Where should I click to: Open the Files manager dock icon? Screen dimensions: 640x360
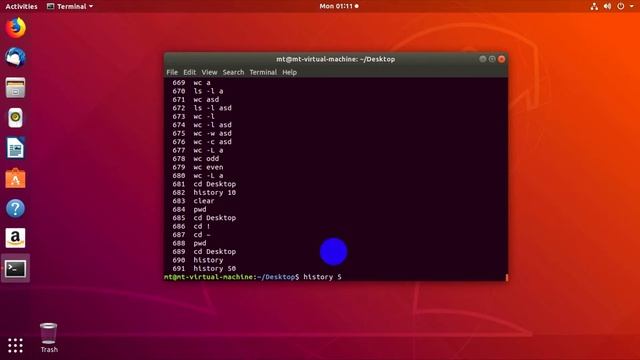click(x=16, y=88)
